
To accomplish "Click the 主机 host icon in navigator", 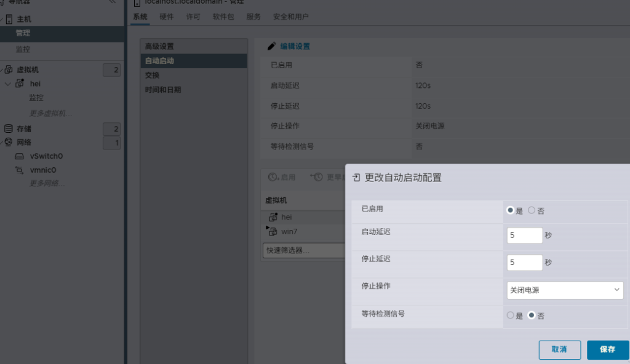I will coord(9,19).
